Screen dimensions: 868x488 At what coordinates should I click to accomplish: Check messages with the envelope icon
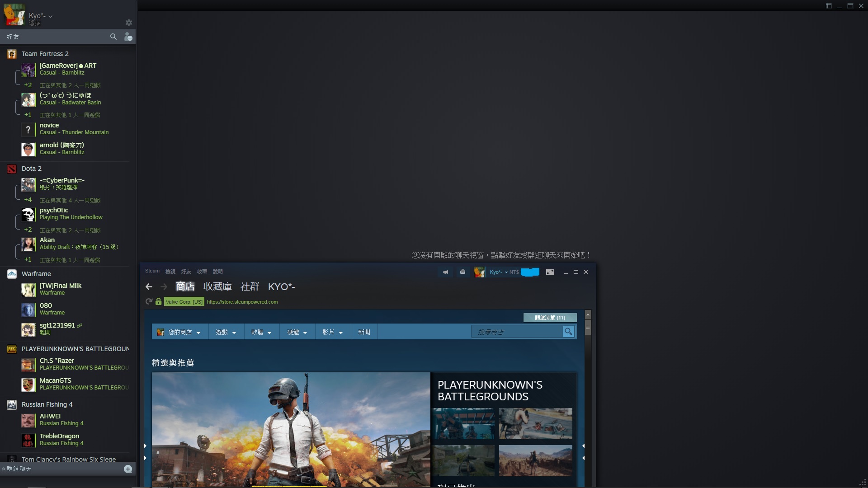(x=462, y=272)
